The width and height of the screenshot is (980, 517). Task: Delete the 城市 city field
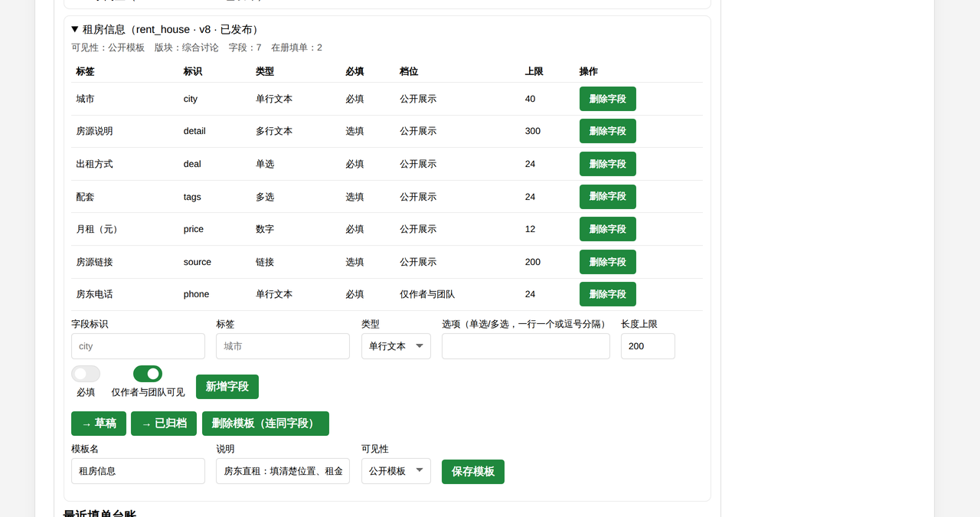click(x=607, y=99)
